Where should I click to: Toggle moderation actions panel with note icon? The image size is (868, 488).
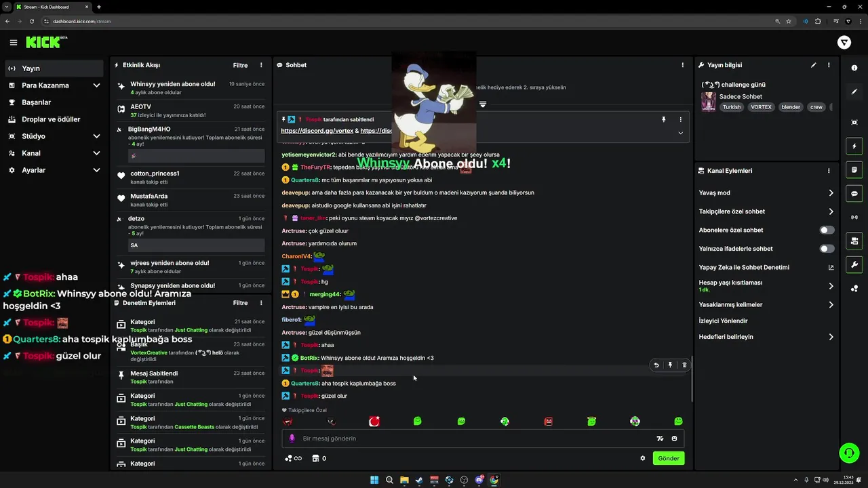tap(854, 169)
